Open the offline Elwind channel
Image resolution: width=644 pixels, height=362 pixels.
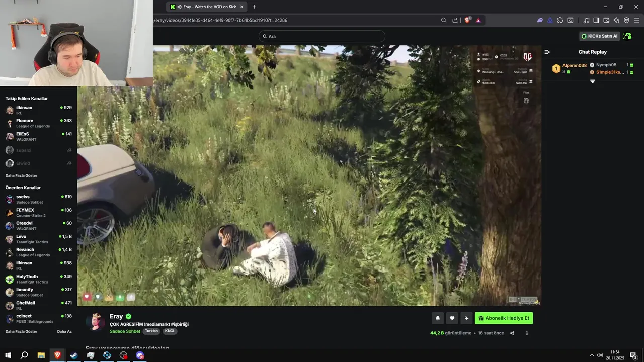pyautogui.click(x=39, y=163)
